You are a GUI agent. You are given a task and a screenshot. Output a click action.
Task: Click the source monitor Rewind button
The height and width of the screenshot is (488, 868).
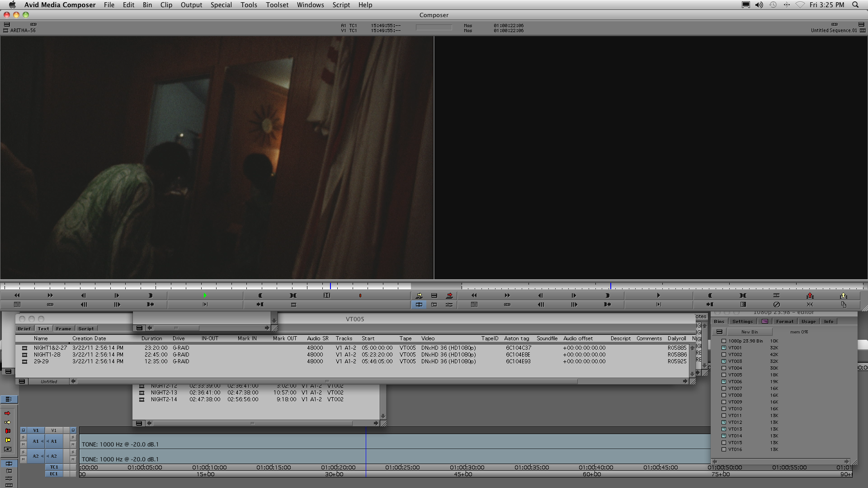(x=17, y=296)
